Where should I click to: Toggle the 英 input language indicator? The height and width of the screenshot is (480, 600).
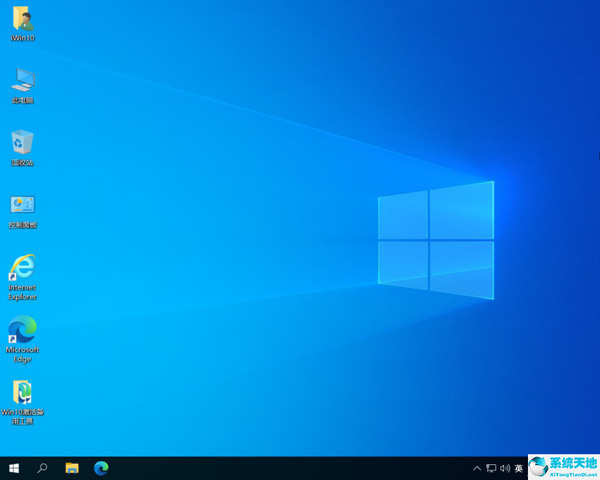pos(519,468)
